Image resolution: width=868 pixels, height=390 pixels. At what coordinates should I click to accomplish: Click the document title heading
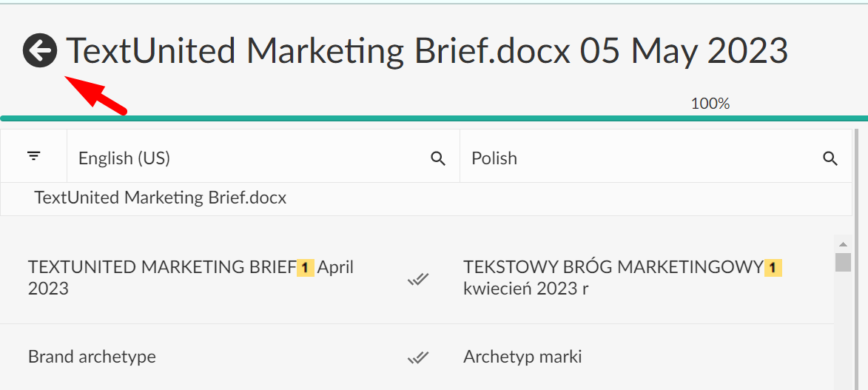[x=427, y=51]
